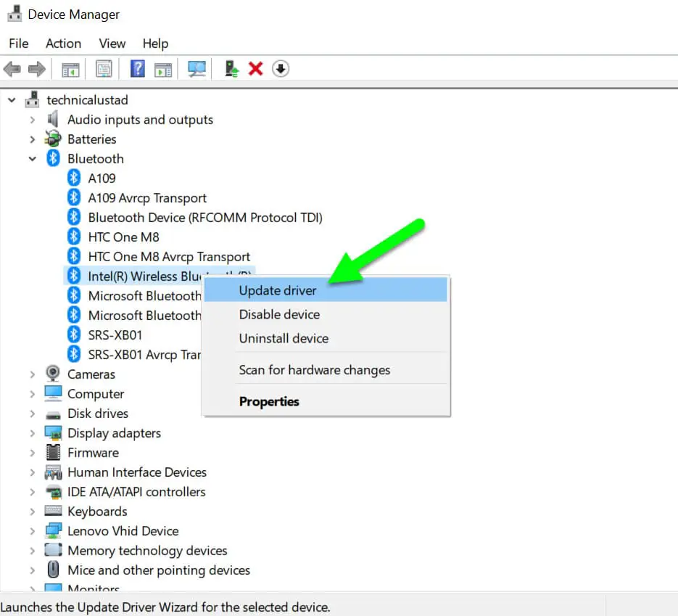Viewport: 678px width, 616px height.
Task: Select the A109 Bluetooth device
Action: (102, 178)
